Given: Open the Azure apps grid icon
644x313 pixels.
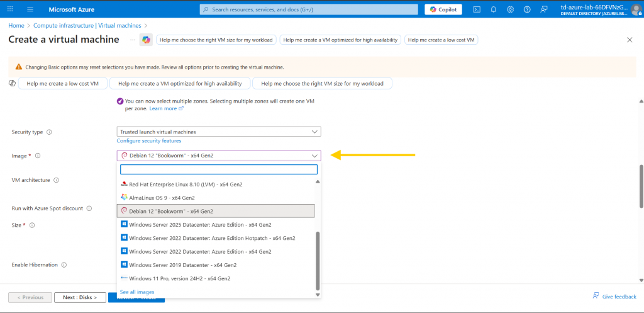Looking at the screenshot, I should click(10, 9).
